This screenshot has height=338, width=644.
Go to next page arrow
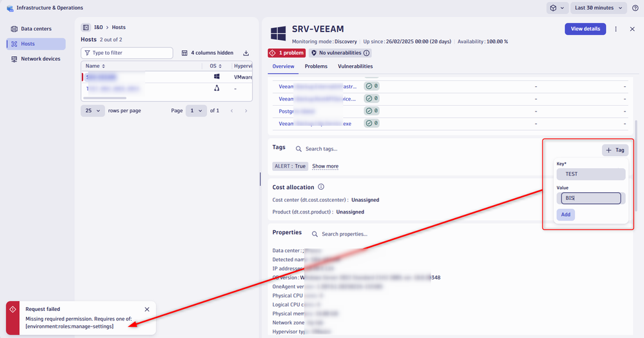tap(246, 110)
